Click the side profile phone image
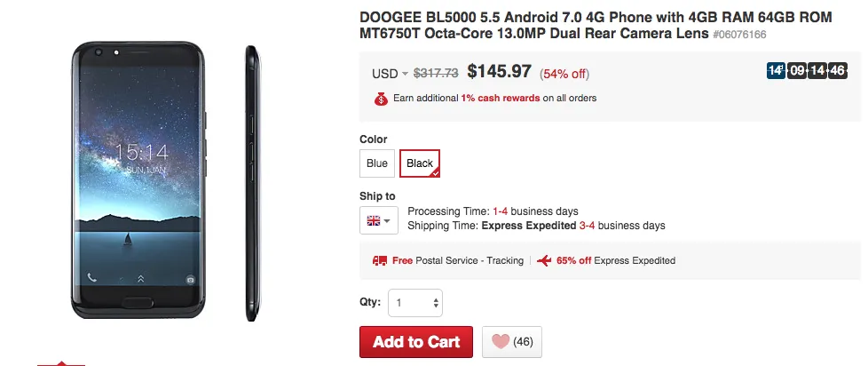The width and height of the screenshot is (868, 366). [x=251, y=181]
